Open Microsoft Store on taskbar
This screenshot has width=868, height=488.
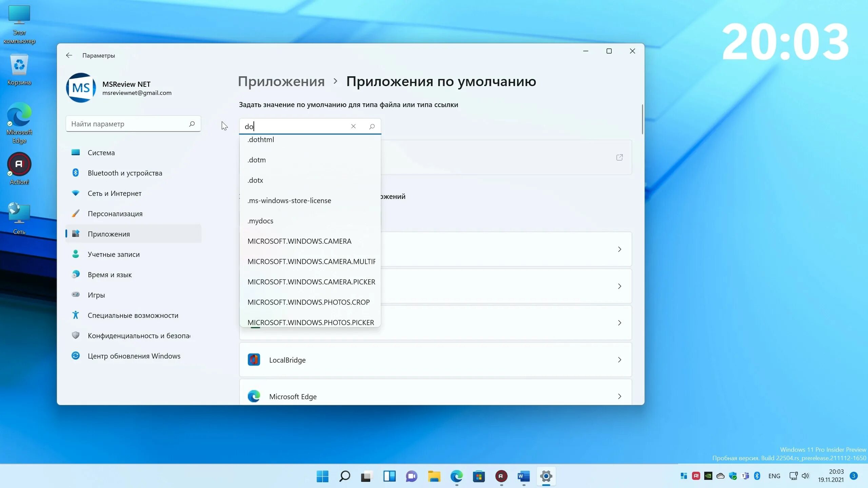coord(479,476)
